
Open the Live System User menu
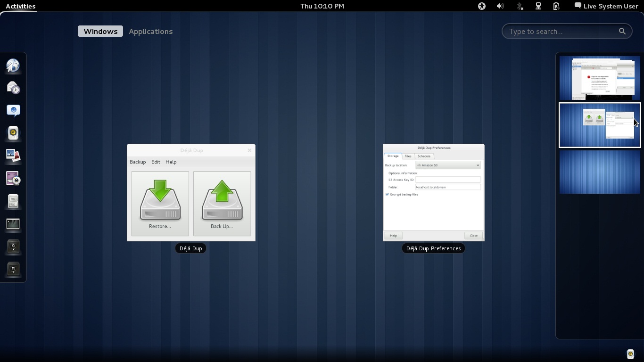click(x=606, y=6)
